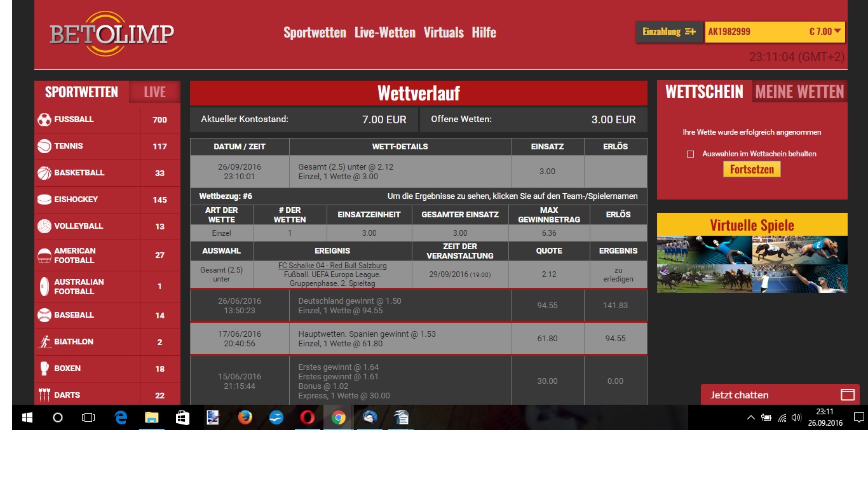Click Fussball count 700

[159, 119]
